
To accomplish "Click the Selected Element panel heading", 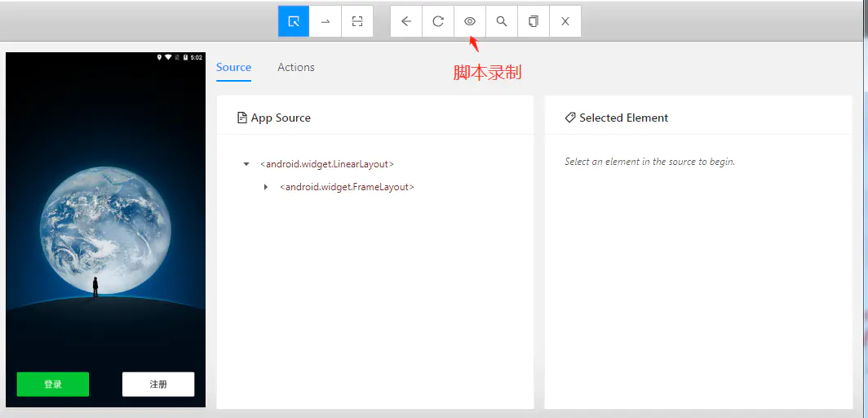I will coord(617,118).
